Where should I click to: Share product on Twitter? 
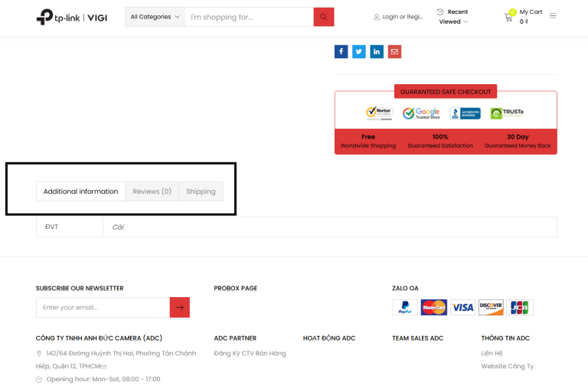pyautogui.click(x=358, y=51)
